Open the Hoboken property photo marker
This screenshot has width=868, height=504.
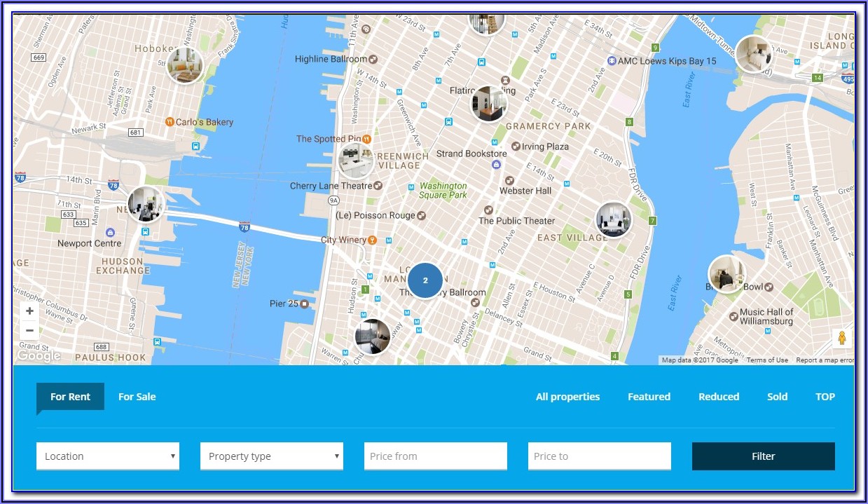pyautogui.click(x=185, y=64)
